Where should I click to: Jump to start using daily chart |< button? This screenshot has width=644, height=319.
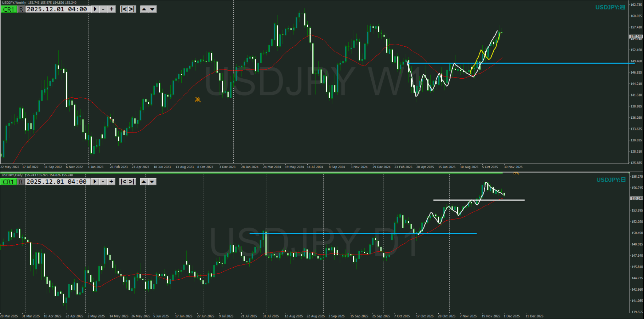pyautogui.click(x=124, y=181)
